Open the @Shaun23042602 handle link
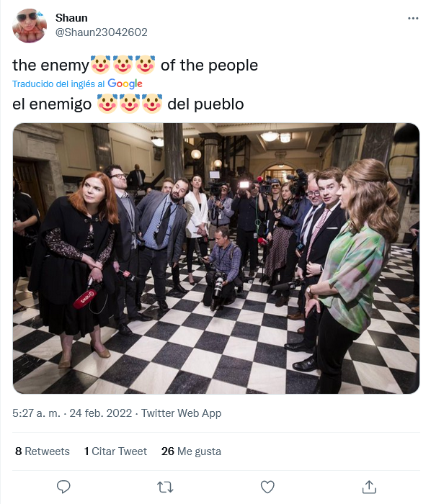The width and height of the screenshot is (431, 504). (102, 32)
